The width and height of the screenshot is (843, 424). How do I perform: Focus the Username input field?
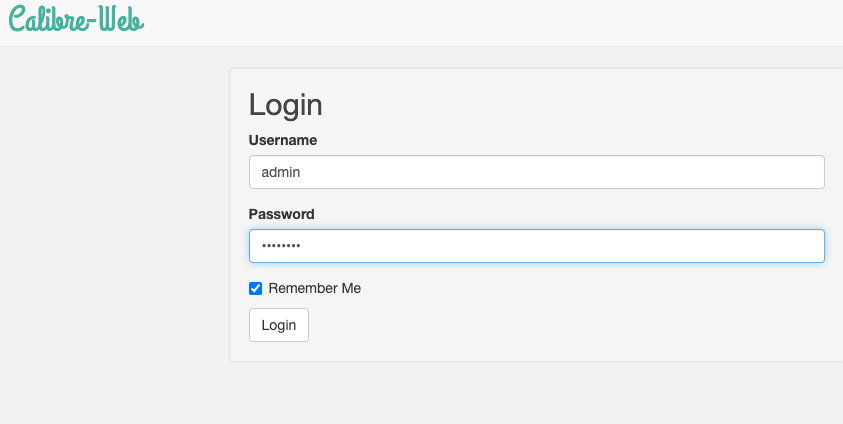click(x=537, y=172)
